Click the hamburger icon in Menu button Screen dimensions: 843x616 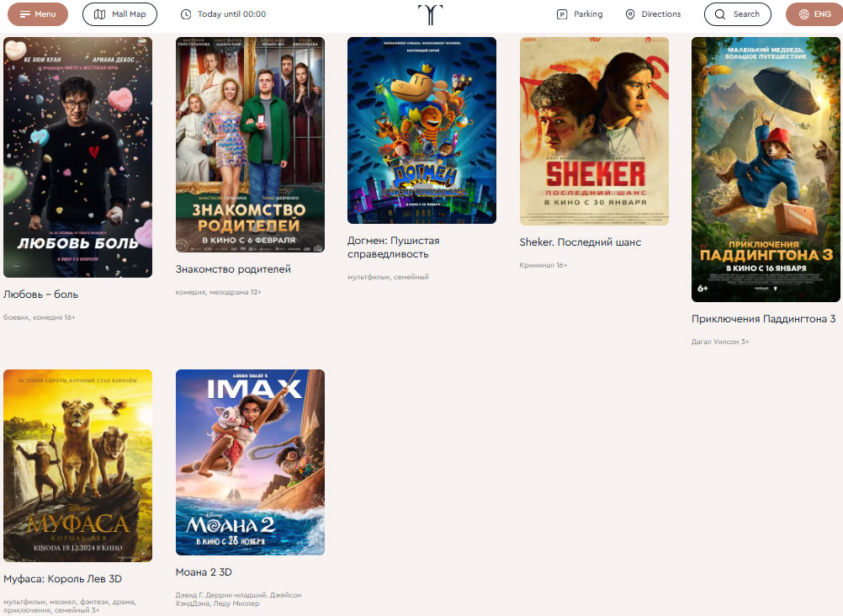[x=24, y=14]
